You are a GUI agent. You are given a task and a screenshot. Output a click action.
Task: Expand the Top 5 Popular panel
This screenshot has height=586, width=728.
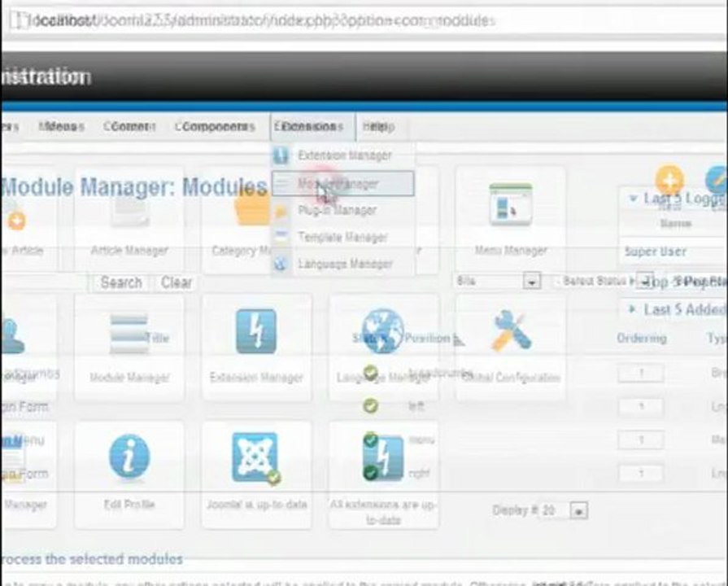(x=683, y=282)
